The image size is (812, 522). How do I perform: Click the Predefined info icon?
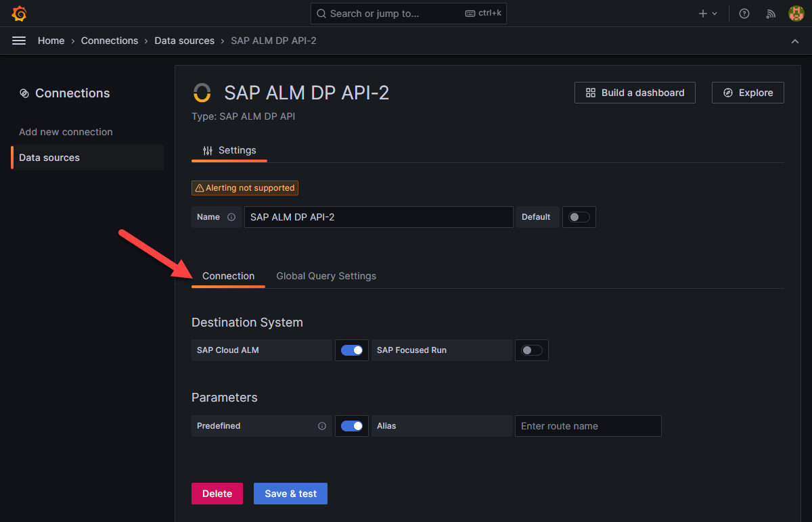[322, 426]
